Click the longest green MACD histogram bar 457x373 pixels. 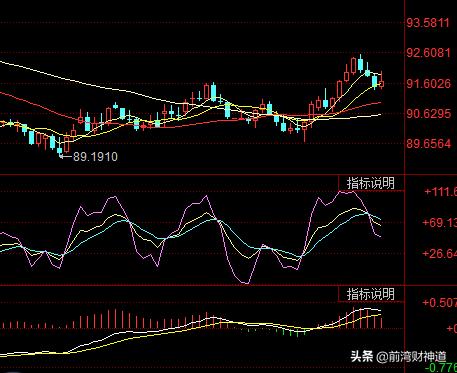297,333
